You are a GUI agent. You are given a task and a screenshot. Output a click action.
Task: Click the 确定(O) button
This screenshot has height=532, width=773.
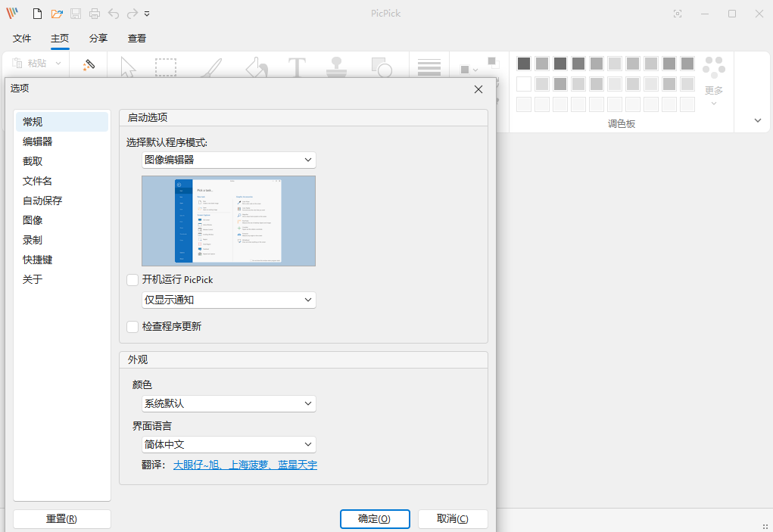coord(375,518)
